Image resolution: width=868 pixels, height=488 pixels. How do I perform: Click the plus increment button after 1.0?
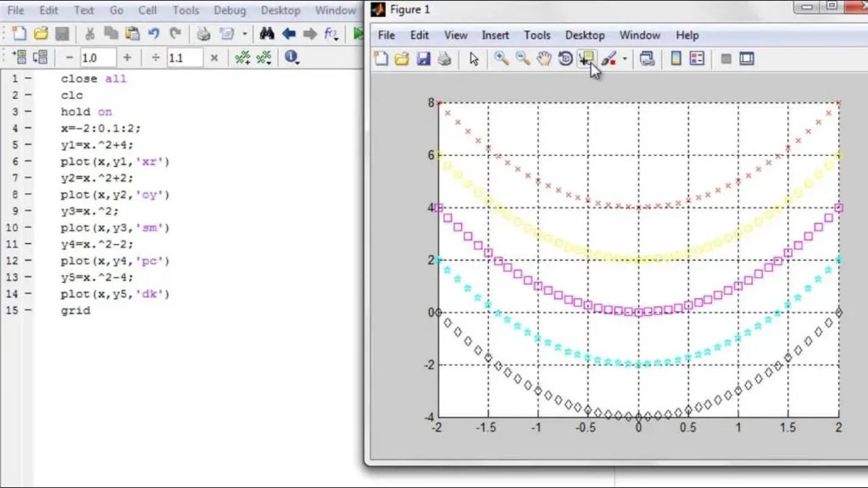click(x=127, y=58)
